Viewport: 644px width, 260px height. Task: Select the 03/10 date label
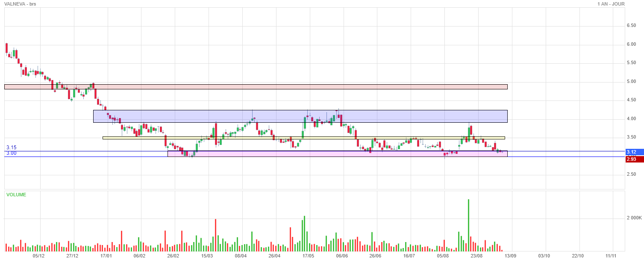pos(544,256)
